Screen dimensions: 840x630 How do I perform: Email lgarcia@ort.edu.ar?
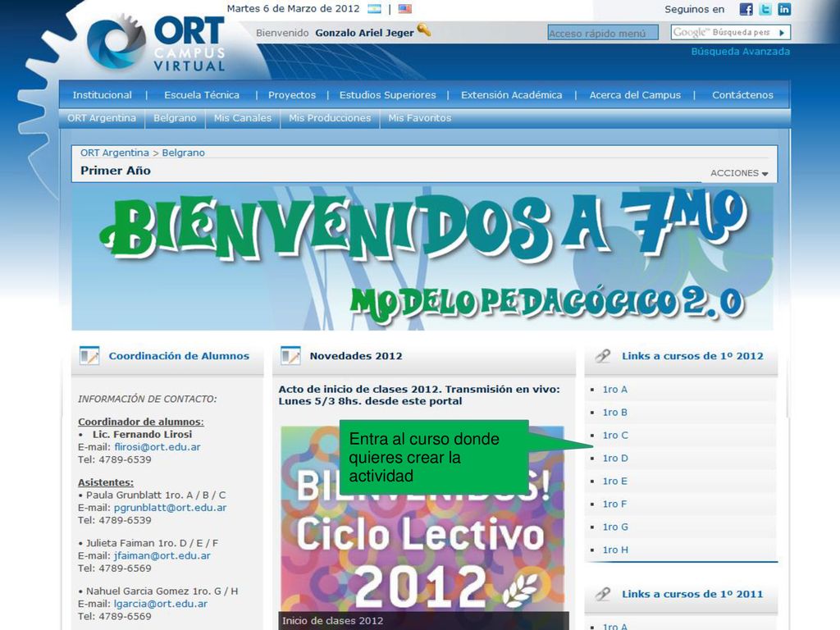(161, 604)
